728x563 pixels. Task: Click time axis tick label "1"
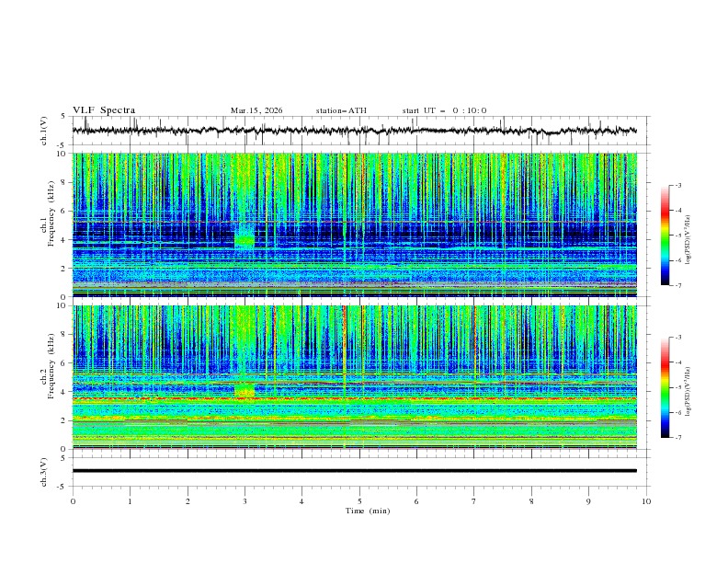coord(130,501)
